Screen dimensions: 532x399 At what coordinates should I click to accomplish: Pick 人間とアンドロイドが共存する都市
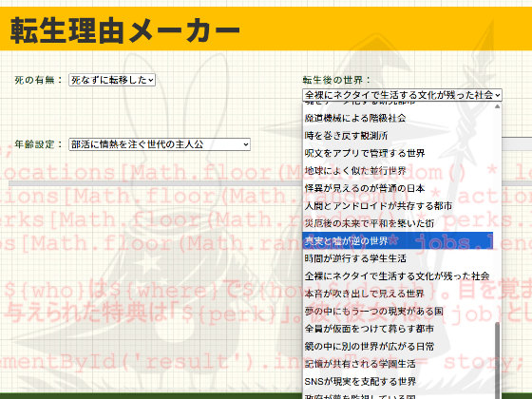point(398,206)
